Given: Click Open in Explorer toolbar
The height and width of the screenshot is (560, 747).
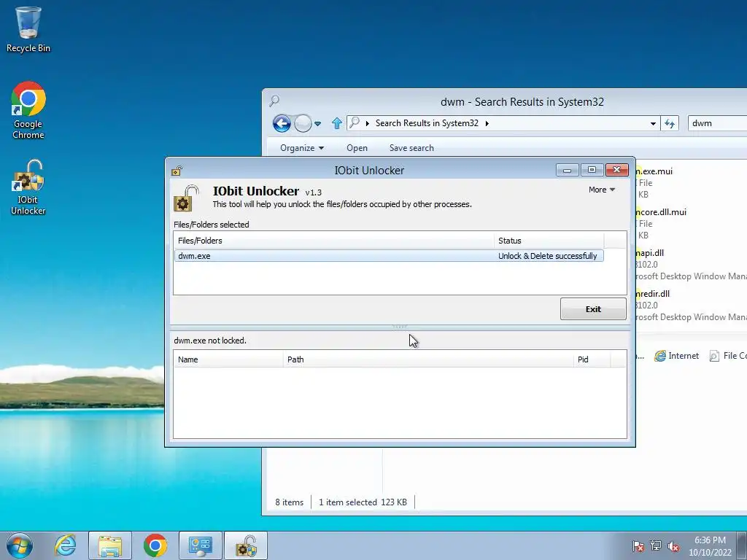Looking at the screenshot, I should click(x=357, y=147).
